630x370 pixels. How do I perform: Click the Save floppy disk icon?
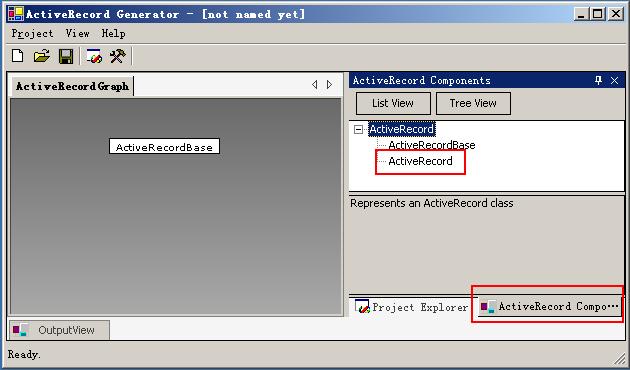[x=66, y=56]
